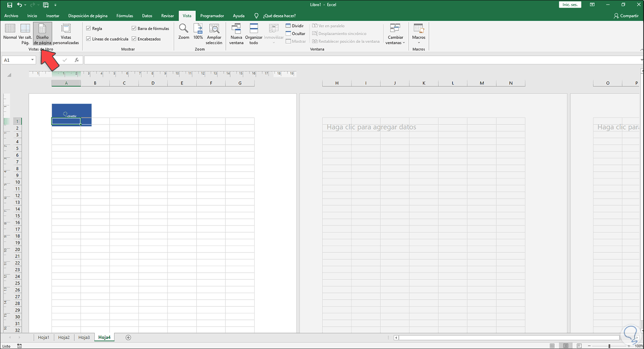Viewport: 644px width, 349px height.
Task: Open Disposición de página tab
Action: click(88, 16)
